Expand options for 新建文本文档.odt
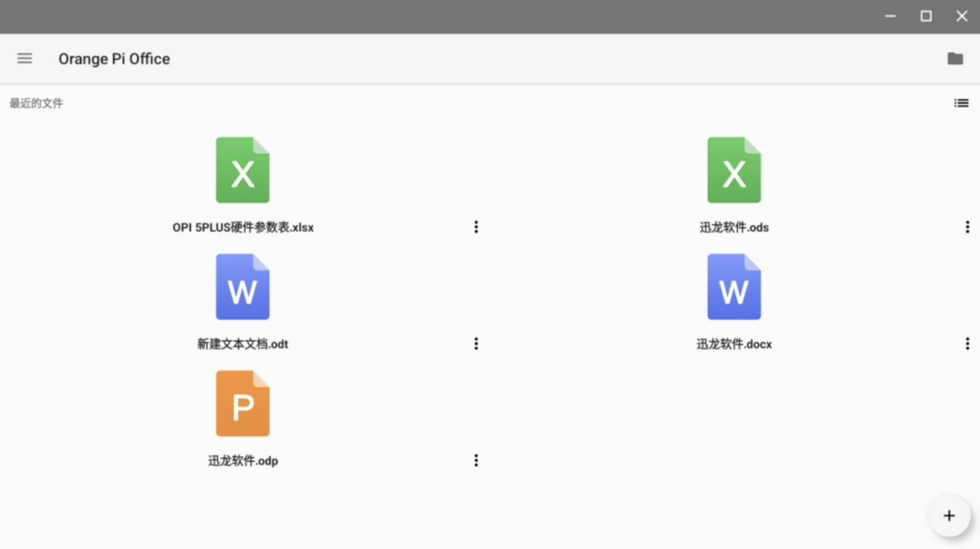This screenshot has height=549, width=980. click(477, 344)
